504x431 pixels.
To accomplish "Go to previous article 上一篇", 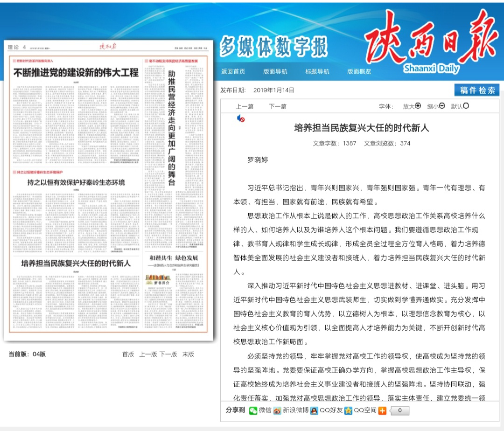I will click(x=245, y=106).
